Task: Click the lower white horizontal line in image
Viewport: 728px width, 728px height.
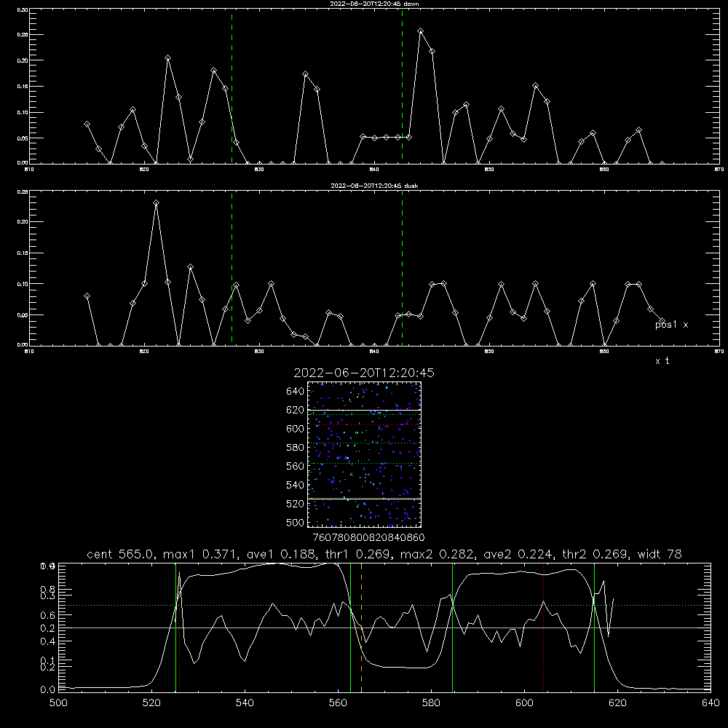Action: (x=364, y=499)
